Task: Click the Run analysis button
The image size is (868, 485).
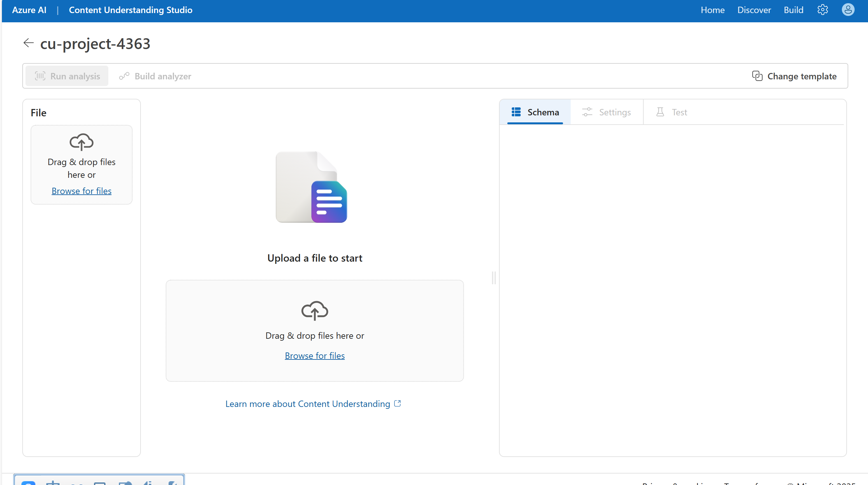Action: pos(67,76)
